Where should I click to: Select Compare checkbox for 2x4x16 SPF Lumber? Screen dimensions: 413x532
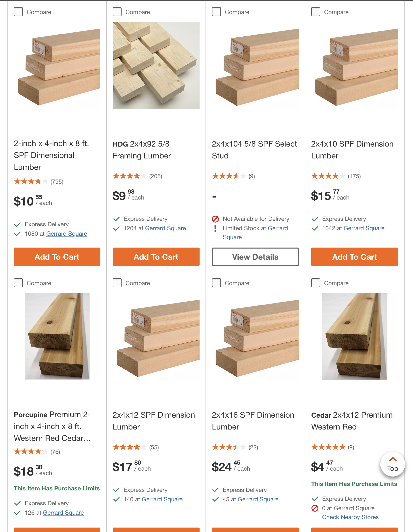pos(216,283)
